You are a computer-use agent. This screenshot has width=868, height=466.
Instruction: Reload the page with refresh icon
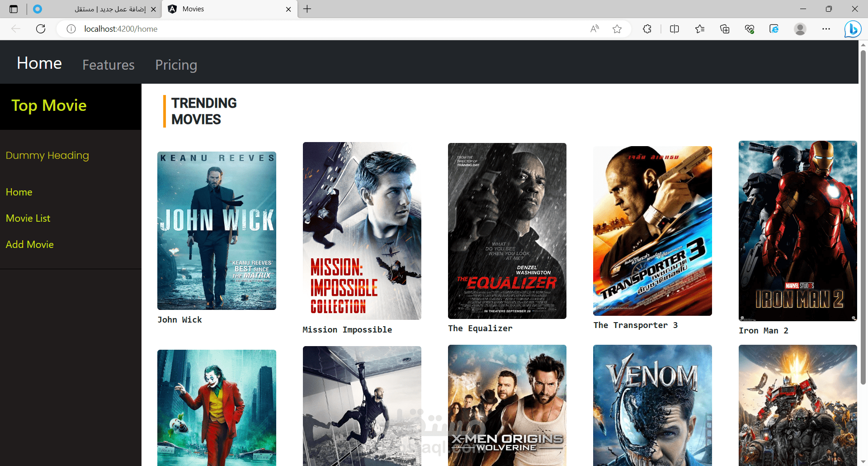(x=41, y=29)
